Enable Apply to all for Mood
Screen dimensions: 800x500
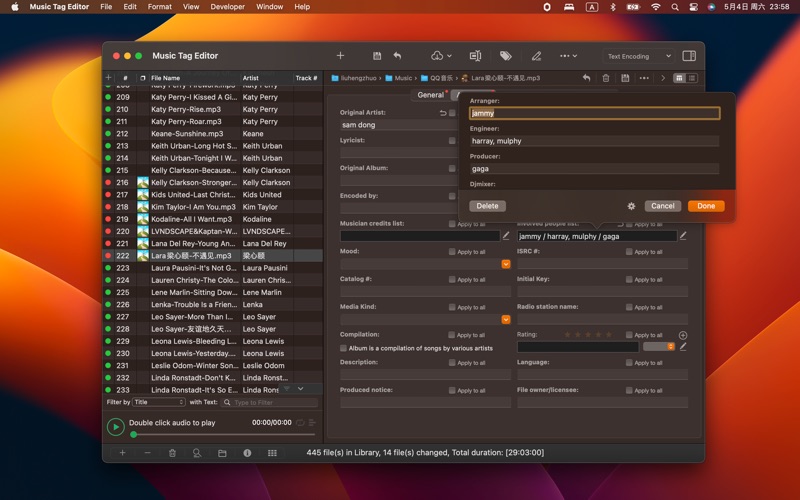click(453, 252)
